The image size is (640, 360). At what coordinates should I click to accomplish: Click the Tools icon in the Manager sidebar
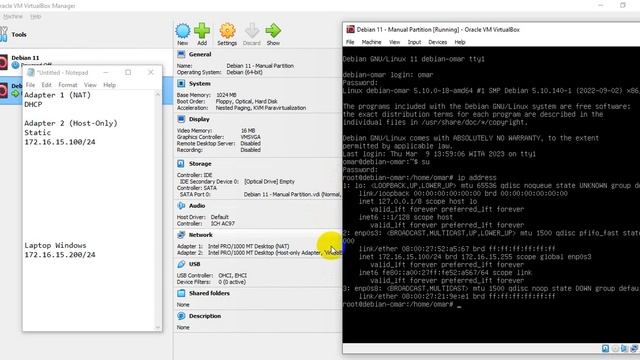(x=4, y=34)
